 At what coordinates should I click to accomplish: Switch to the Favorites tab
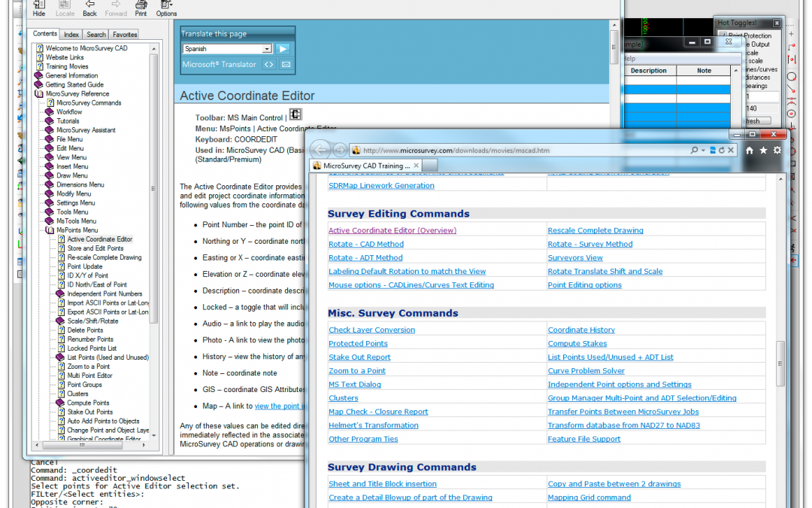[x=125, y=35]
